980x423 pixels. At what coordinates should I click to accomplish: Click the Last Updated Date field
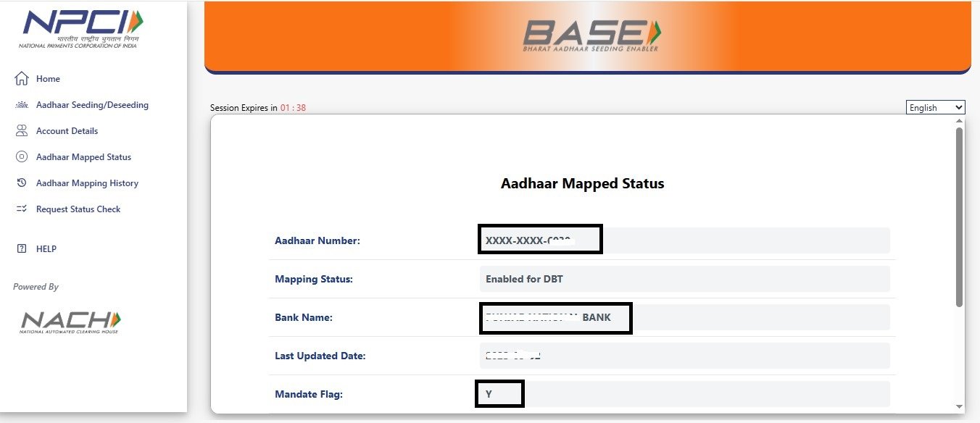(684, 356)
